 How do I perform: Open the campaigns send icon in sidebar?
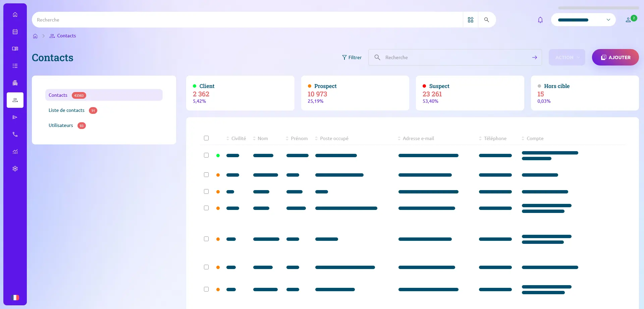[15, 117]
